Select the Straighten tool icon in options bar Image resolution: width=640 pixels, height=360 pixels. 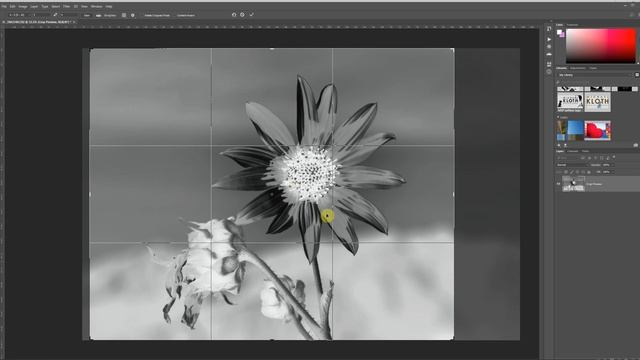click(98, 15)
